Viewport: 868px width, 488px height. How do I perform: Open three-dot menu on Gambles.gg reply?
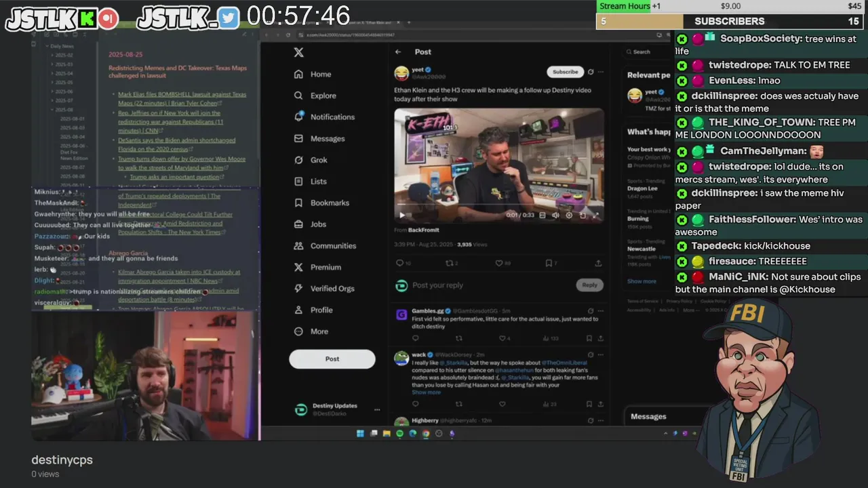(601, 310)
